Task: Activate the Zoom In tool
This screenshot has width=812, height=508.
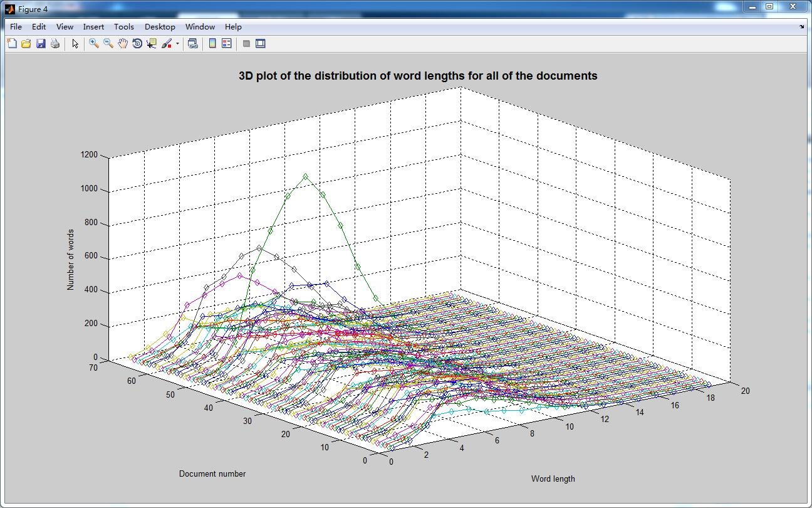Action: [94, 43]
